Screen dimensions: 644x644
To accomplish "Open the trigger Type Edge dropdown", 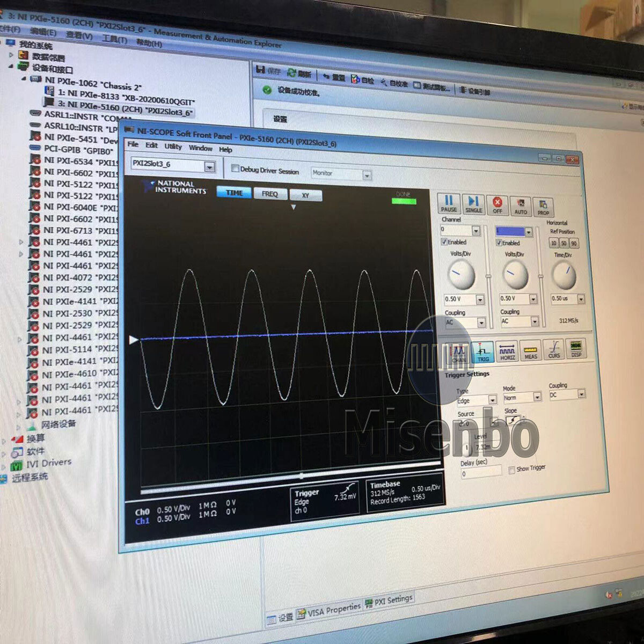I will (492, 400).
